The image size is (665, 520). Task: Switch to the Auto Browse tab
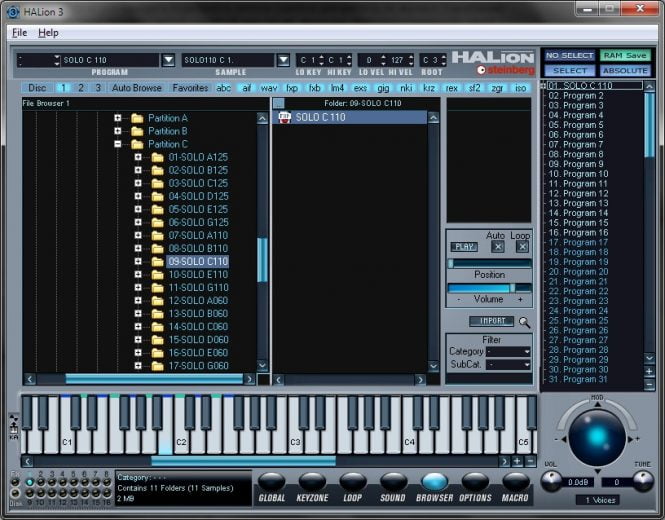137,88
